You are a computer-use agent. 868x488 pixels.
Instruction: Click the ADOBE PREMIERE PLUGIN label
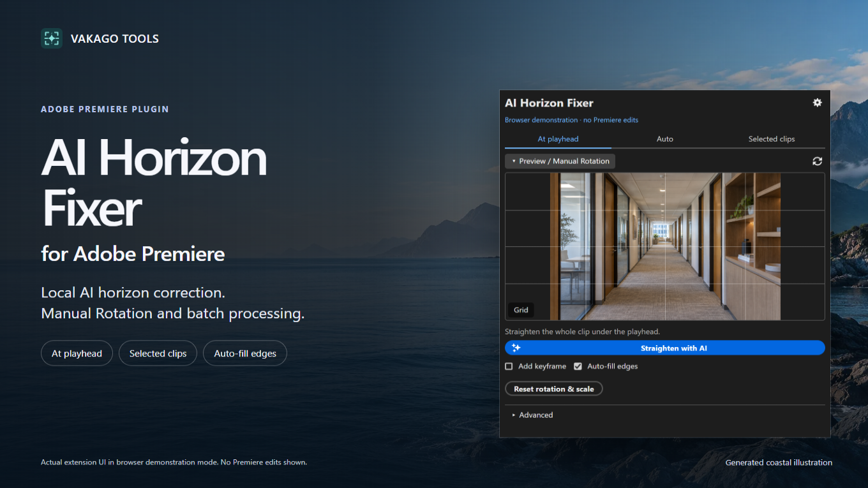(105, 109)
